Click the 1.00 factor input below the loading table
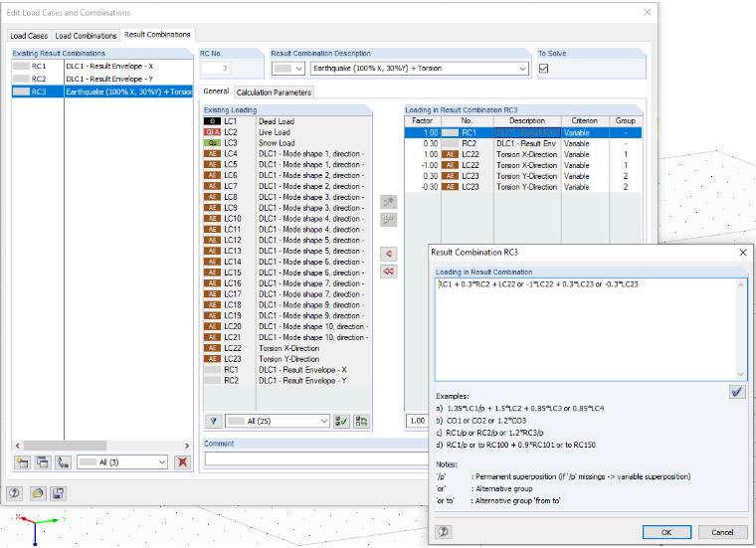Image resolution: width=756 pixels, height=548 pixels. 417,421
